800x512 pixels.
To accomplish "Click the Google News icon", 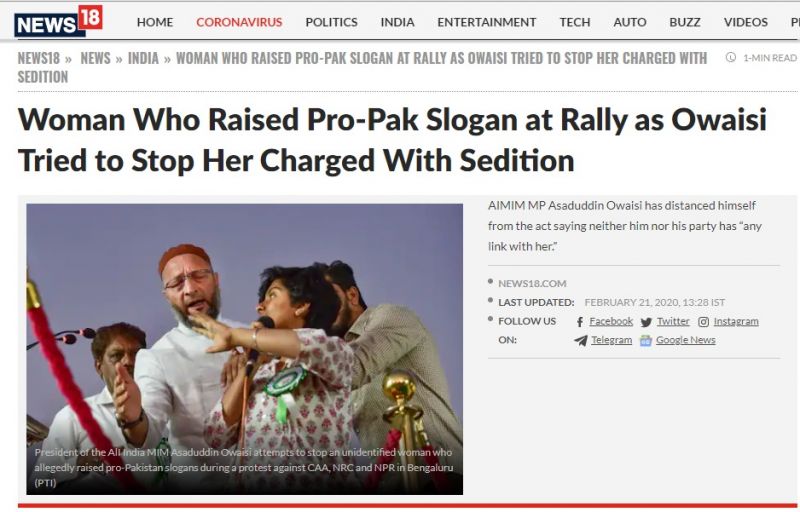I will (x=646, y=340).
